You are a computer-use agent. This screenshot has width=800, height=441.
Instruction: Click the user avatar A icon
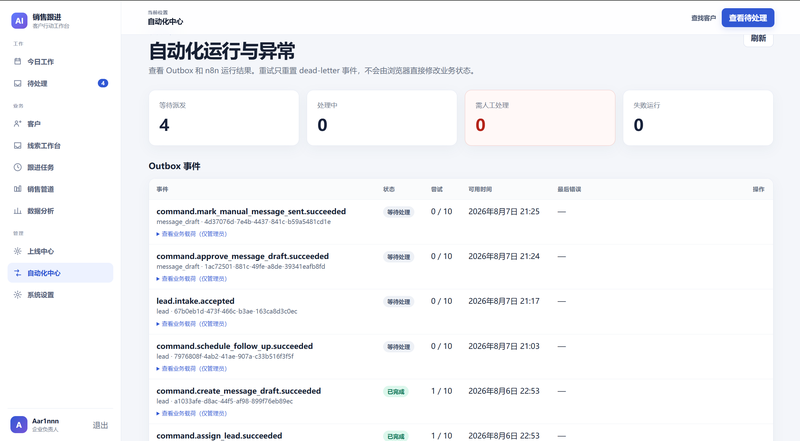[x=19, y=425]
